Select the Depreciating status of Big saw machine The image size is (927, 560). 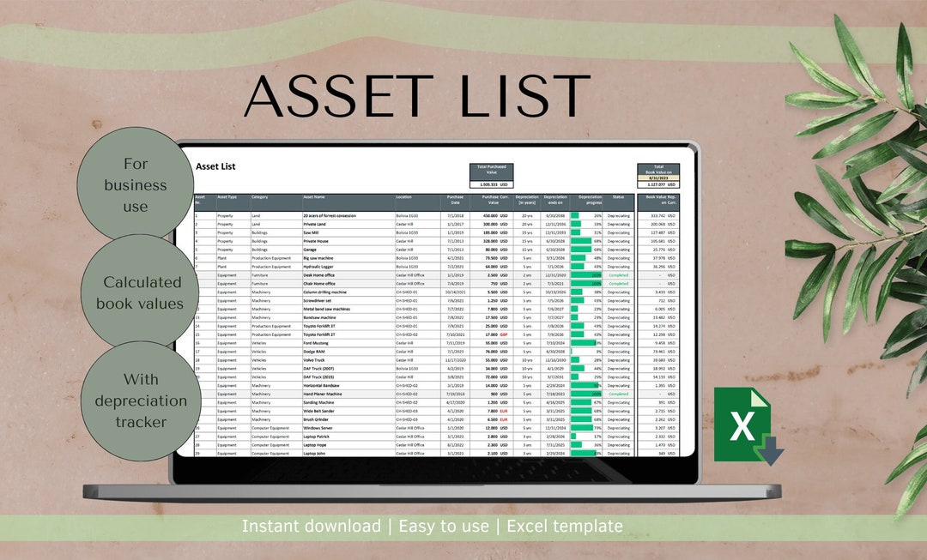pos(618,259)
